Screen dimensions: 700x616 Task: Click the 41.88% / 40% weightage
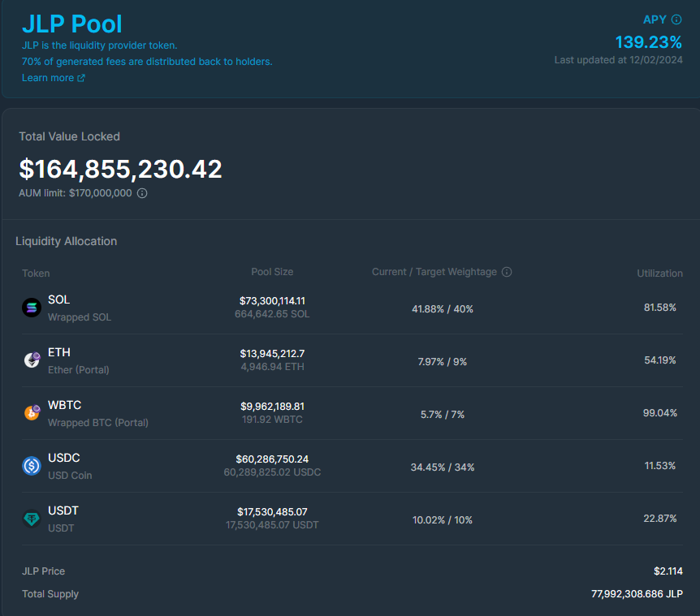click(x=443, y=309)
